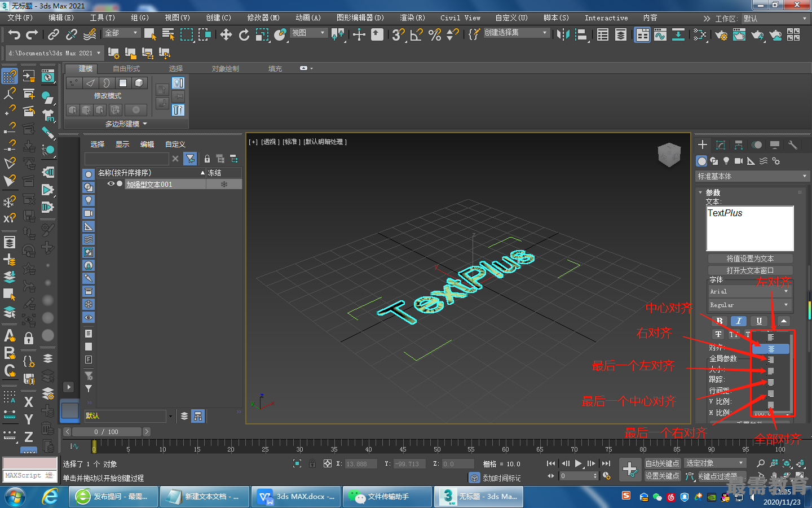Viewport: 812px width, 508px height.
Task: Open the Utilities wrench panel tab
Action: coord(793,145)
